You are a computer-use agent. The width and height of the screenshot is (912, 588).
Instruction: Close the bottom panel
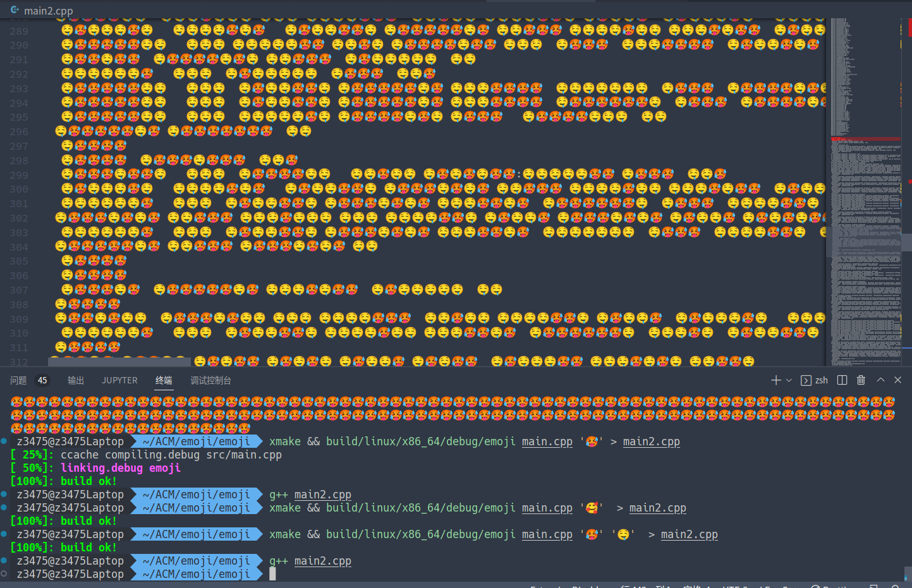tap(897, 380)
